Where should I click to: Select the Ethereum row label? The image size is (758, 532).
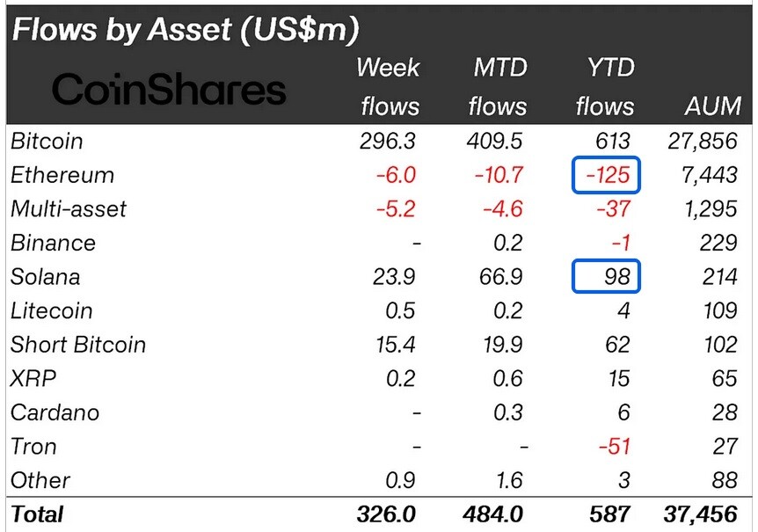(x=62, y=175)
